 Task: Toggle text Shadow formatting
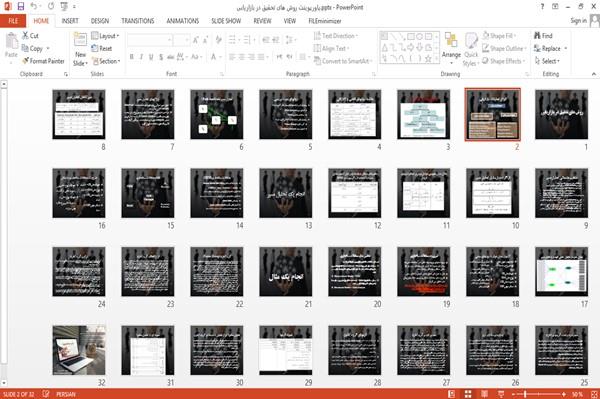coord(161,57)
